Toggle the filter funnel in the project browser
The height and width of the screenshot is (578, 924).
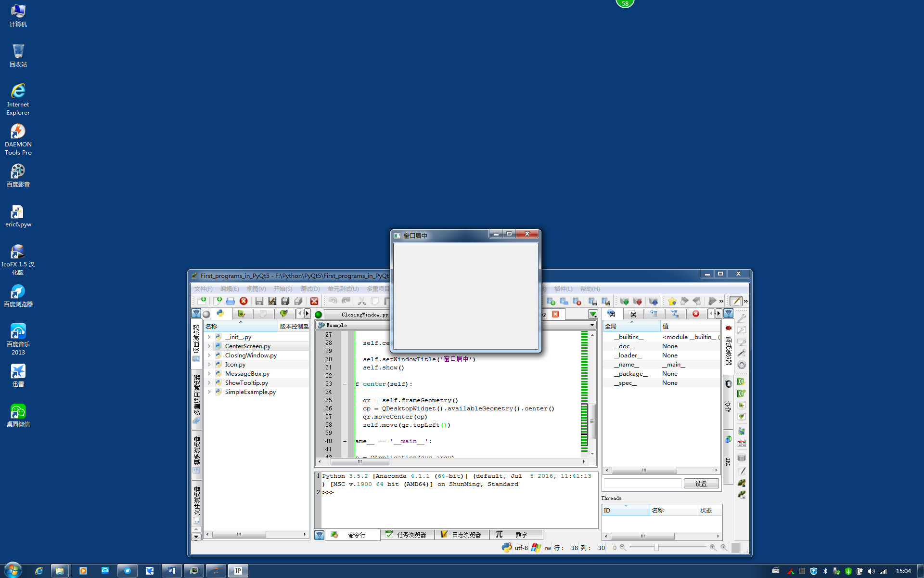196,313
